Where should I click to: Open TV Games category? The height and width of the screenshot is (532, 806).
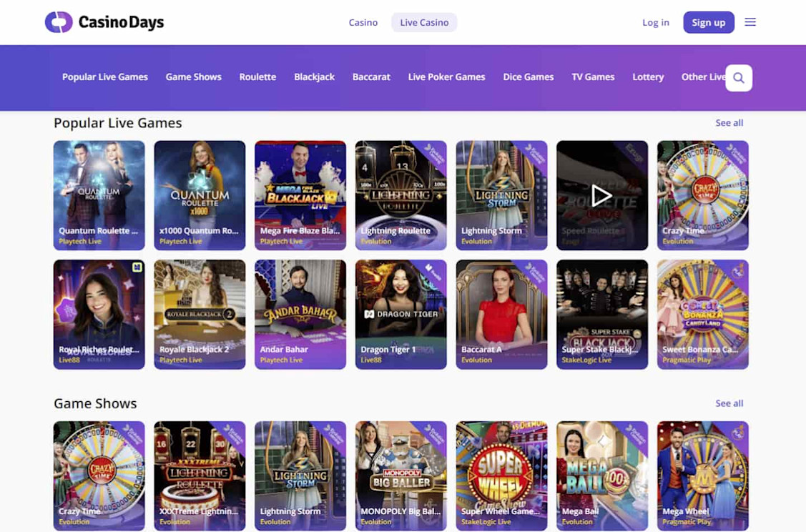pyautogui.click(x=593, y=77)
